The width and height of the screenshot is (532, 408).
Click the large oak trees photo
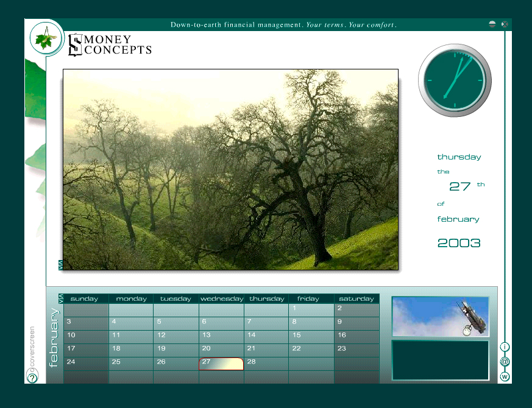tap(230, 169)
